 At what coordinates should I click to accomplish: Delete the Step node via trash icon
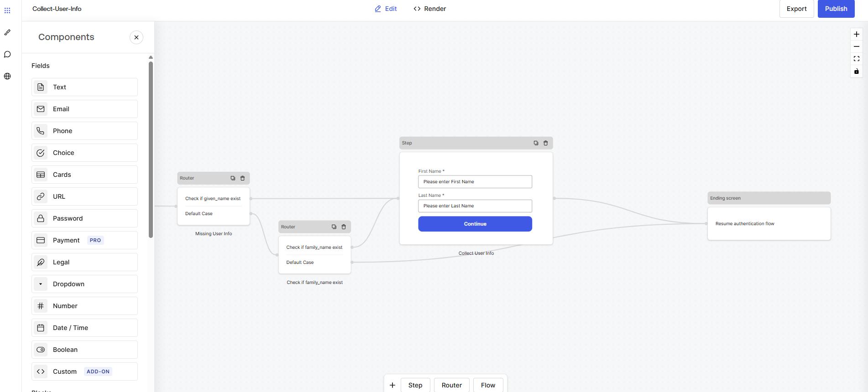coord(545,143)
